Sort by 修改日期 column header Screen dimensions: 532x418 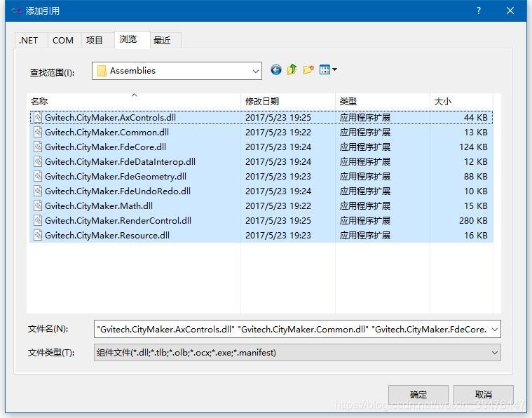[x=288, y=101]
